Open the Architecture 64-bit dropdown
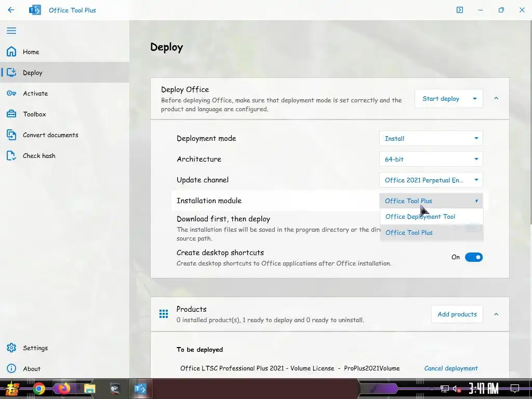Image resolution: width=532 pixels, height=399 pixels. tap(431, 159)
